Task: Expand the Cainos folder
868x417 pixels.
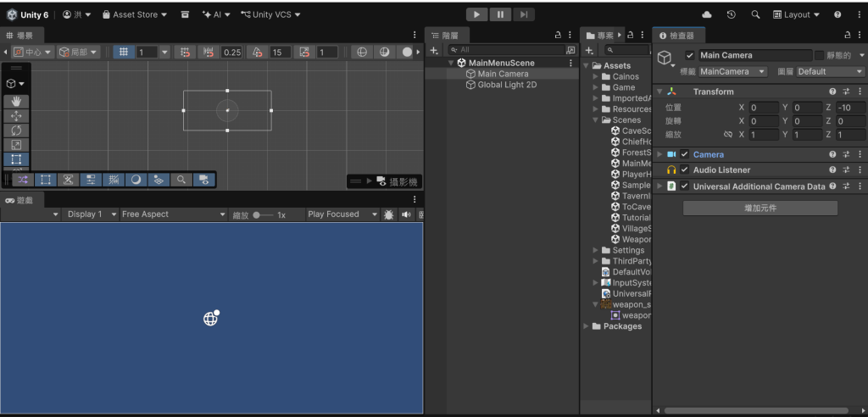Action: [x=596, y=76]
